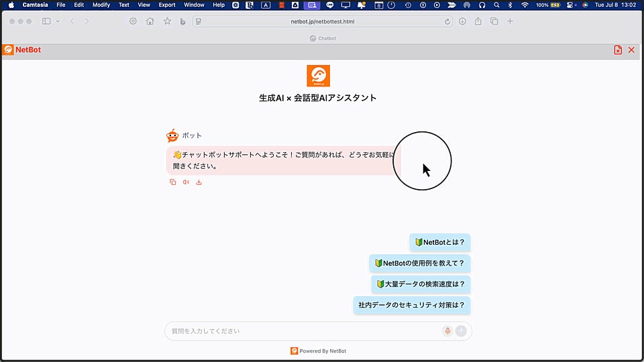Open the View menu
This screenshot has height=362, width=644.
[x=144, y=5]
